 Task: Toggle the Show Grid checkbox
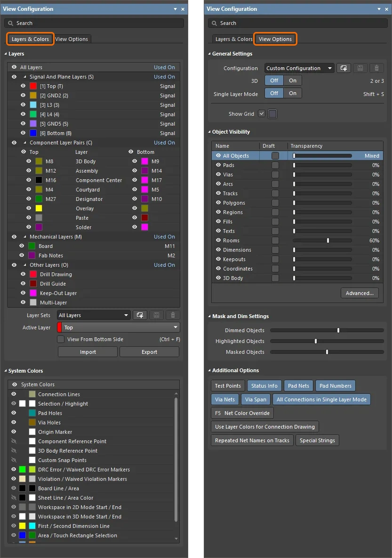(262, 113)
